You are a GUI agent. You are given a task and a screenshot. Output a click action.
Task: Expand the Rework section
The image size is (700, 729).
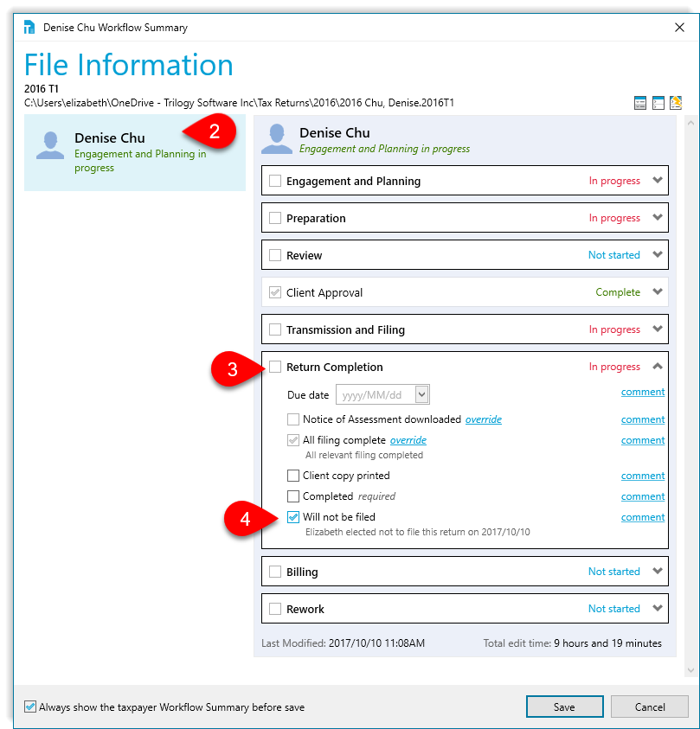point(658,608)
